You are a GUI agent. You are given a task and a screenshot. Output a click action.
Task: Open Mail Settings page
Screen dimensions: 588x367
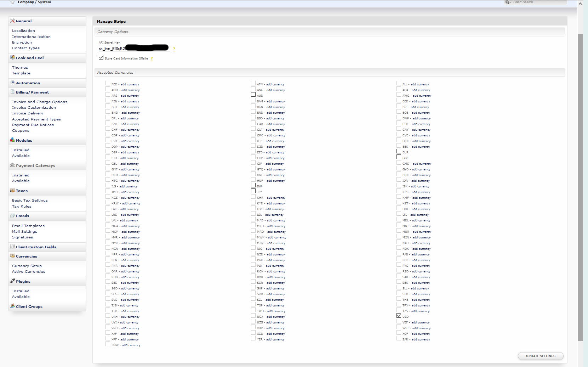(24, 231)
